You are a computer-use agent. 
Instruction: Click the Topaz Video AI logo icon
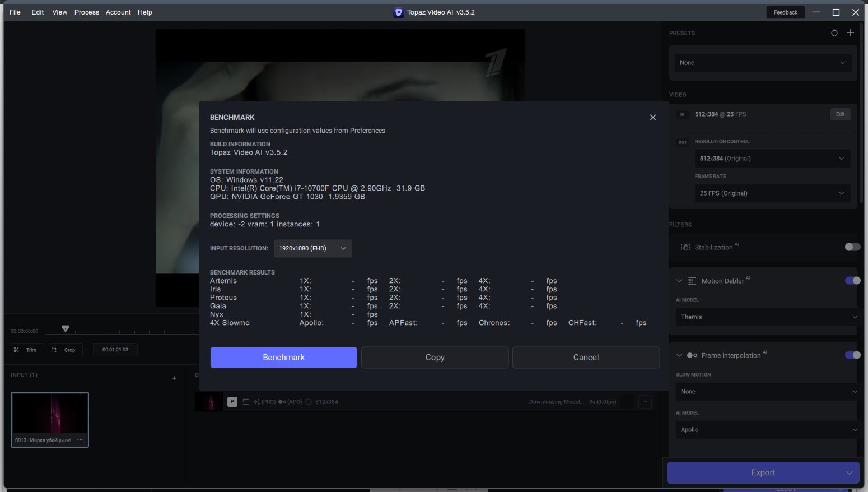click(x=399, y=12)
